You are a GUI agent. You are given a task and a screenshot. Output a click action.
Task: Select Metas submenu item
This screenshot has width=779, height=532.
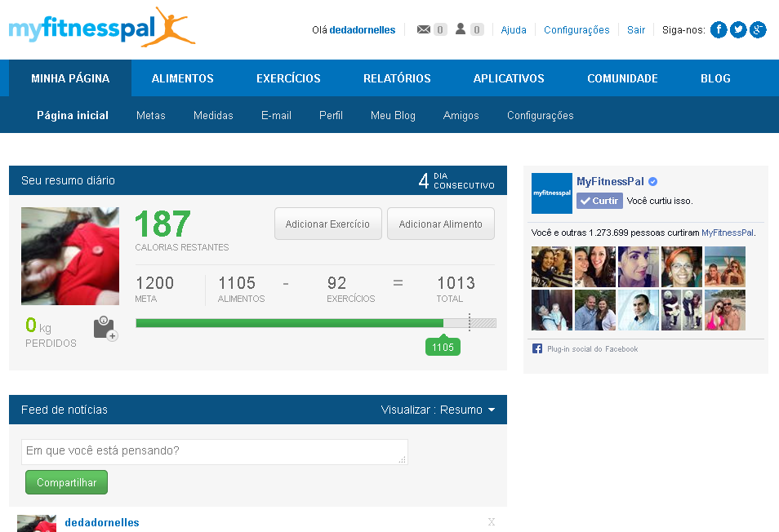coord(150,115)
